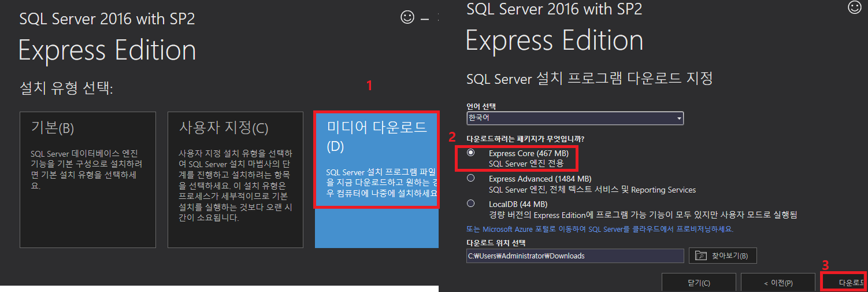Click the download location path field
The image size is (868, 292).
tap(575, 256)
